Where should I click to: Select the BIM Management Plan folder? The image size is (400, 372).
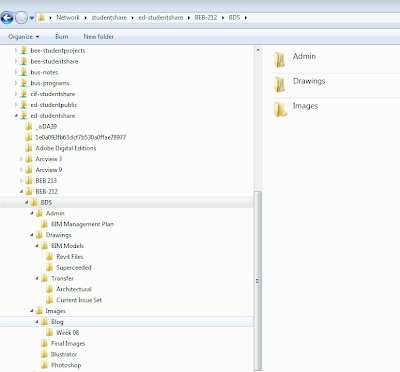pos(82,224)
